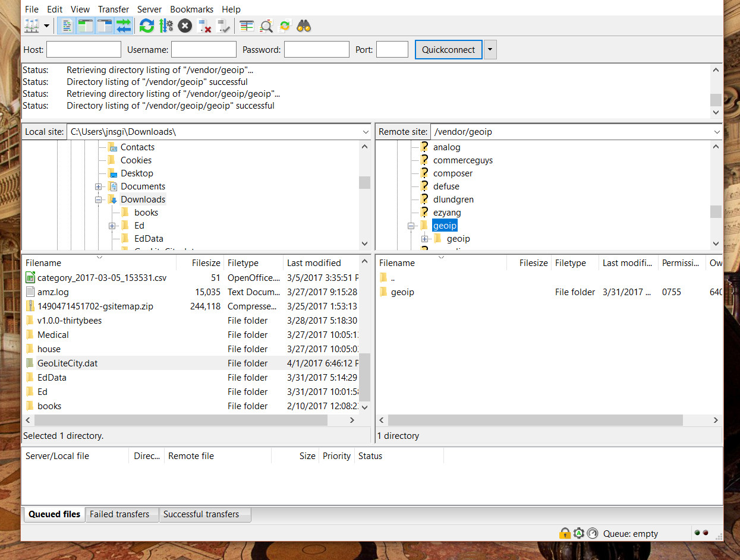The image size is (740, 560).
Task: Open the Transfer menu
Action: tap(114, 9)
